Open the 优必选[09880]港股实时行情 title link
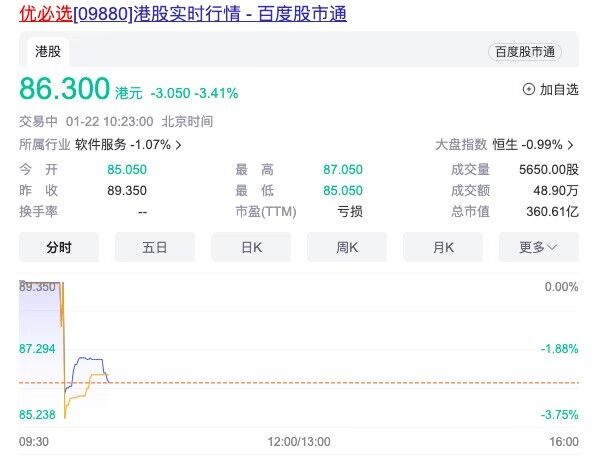Image resolution: width=593 pixels, height=456 pixels. pyautogui.click(x=183, y=14)
